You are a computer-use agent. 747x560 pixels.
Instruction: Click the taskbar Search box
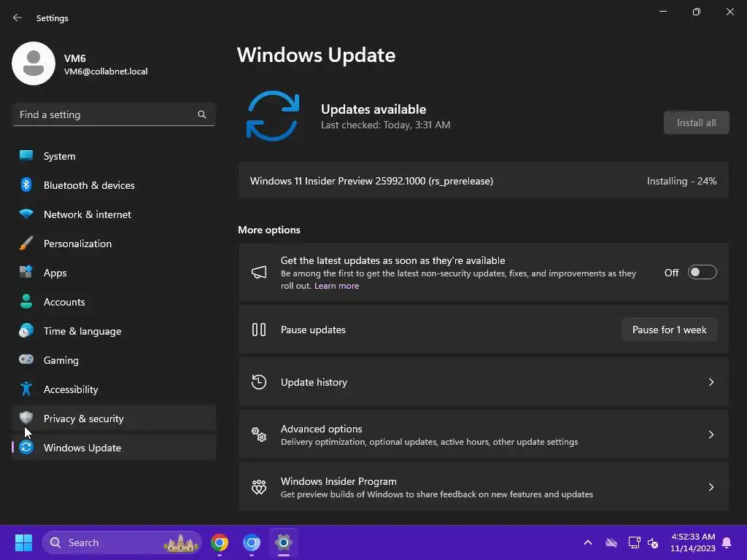point(122,542)
